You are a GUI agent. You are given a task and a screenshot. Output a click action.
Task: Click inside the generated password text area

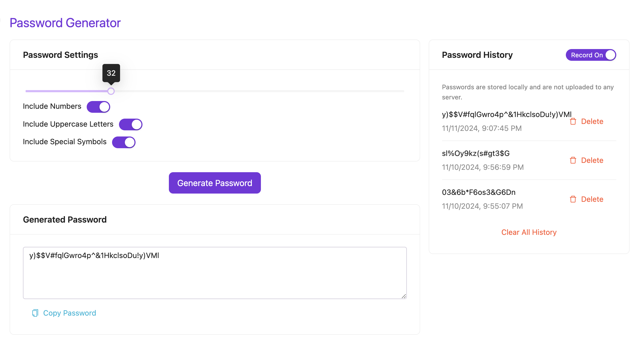(215, 273)
